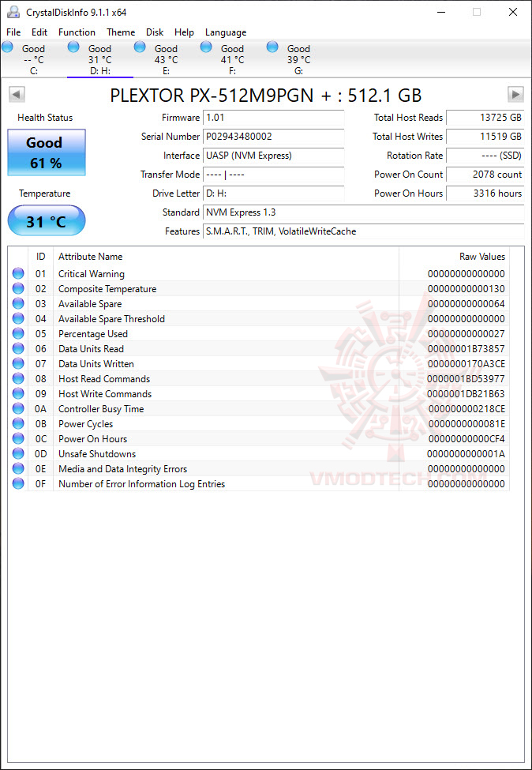Viewport: 532px width, 770px height.
Task: Click status orb for Unsafe Shutdowns row
Action: coord(18,453)
